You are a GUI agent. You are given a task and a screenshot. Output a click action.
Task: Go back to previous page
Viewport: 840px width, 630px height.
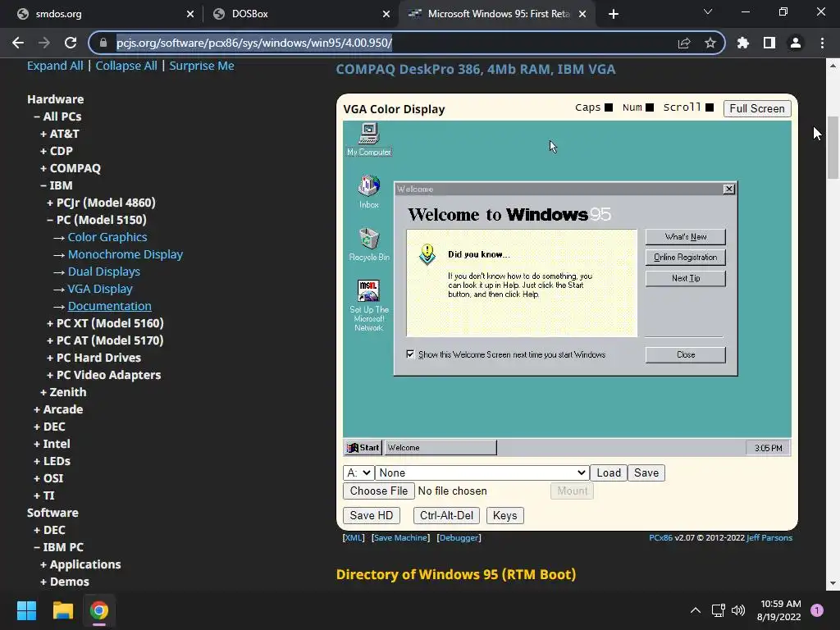pos(18,43)
